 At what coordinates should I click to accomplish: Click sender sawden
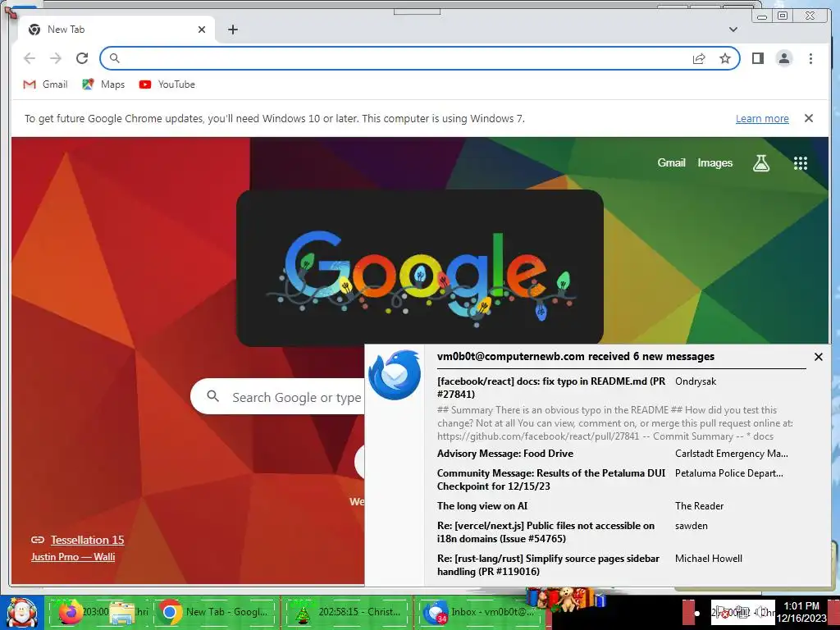(x=691, y=526)
